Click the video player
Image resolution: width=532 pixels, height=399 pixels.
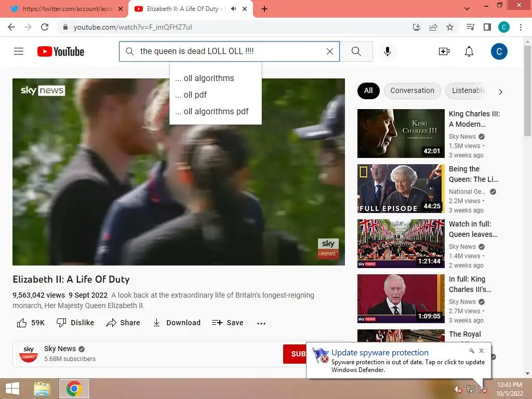(179, 171)
